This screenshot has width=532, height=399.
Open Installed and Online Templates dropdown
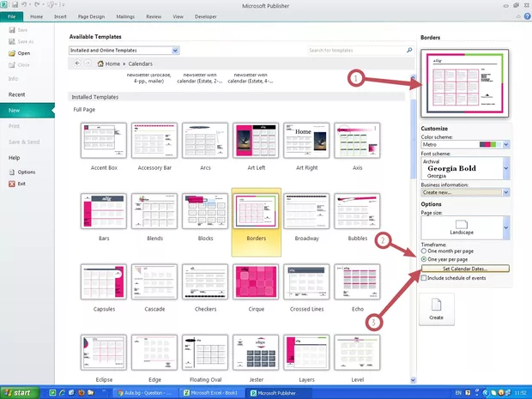(x=175, y=51)
